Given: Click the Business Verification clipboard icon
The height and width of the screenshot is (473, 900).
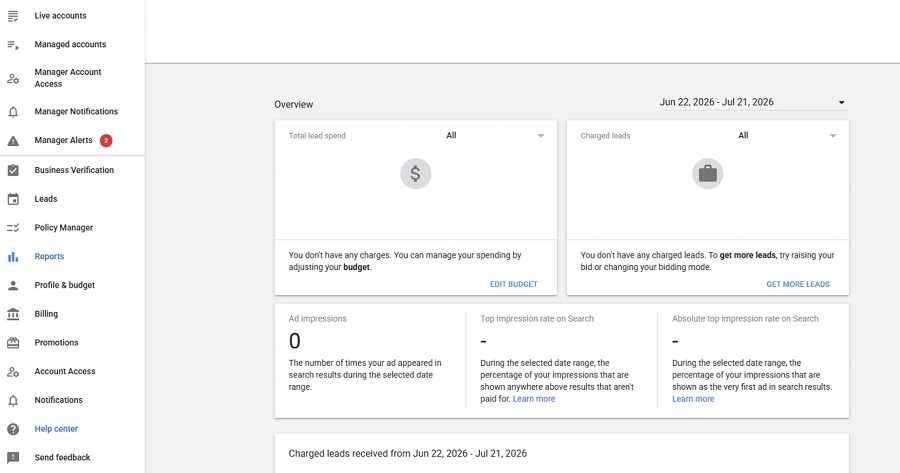Looking at the screenshot, I should point(13,170).
